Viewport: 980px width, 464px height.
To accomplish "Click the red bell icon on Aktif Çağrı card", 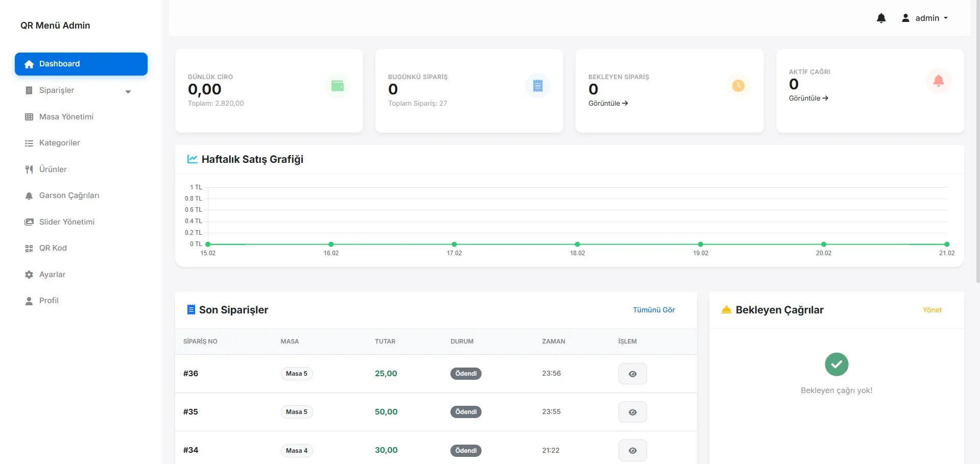I will click(939, 81).
